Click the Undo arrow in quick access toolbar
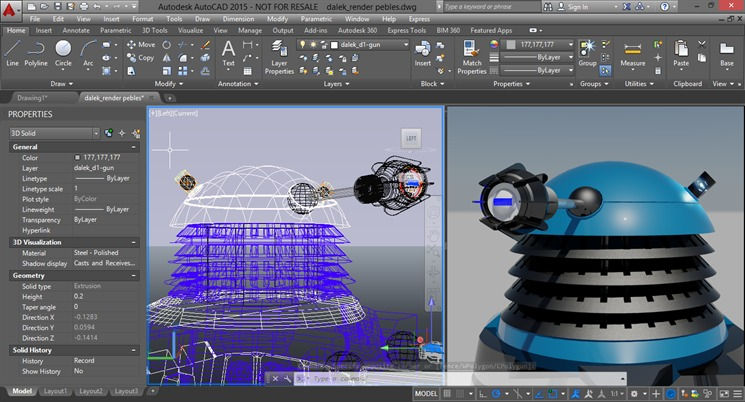 pos(97,7)
